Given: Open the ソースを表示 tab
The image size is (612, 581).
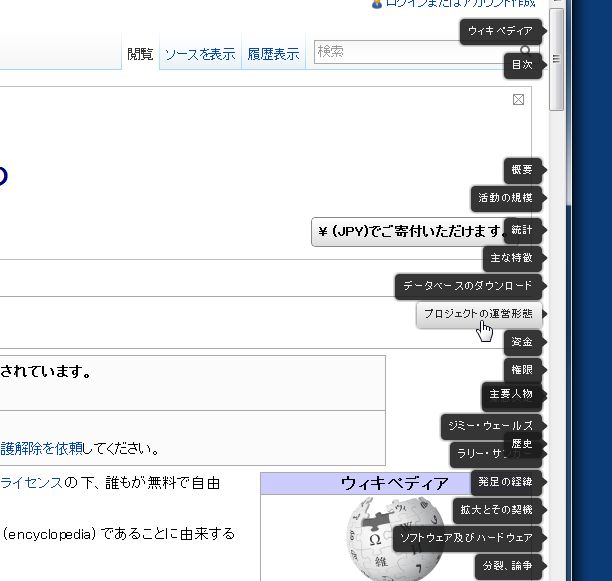Looking at the screenshot, I should tap(200, 54).
